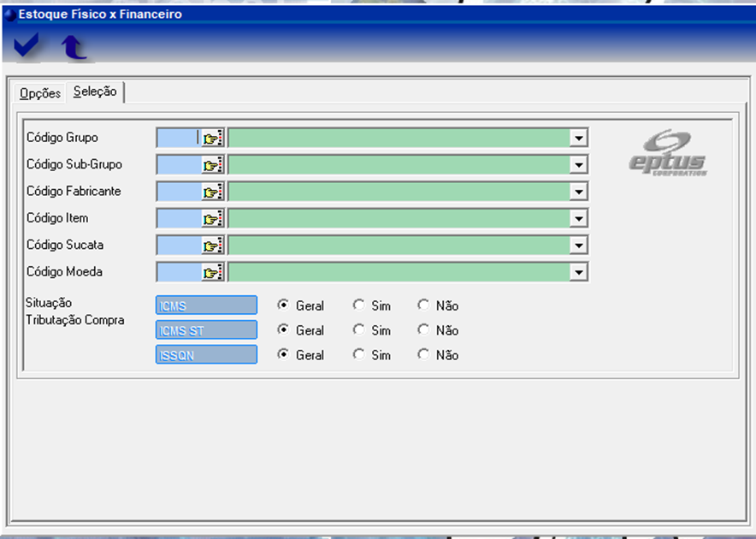
Task: Select Não radio for ICMS ST
Action: click(x=423, y=330)
